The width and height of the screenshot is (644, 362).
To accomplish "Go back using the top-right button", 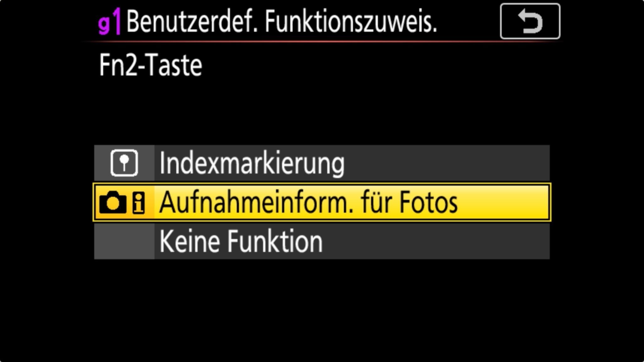I will 530,21.
